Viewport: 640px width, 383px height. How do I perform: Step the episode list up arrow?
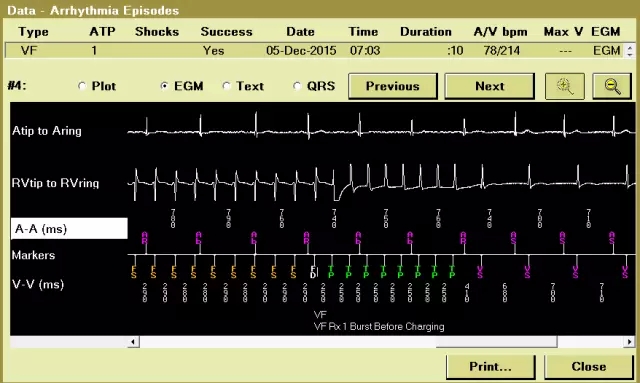pos(629,47)
